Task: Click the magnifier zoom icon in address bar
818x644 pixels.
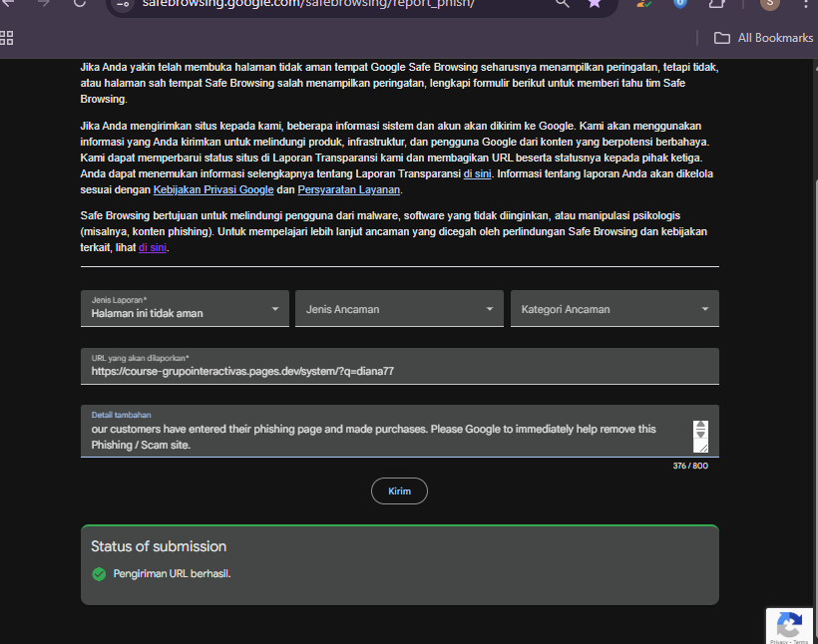Action: [x=562, y=3]
